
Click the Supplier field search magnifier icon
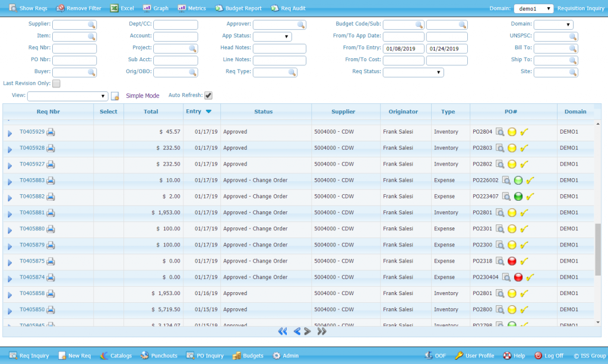point(92,24)
